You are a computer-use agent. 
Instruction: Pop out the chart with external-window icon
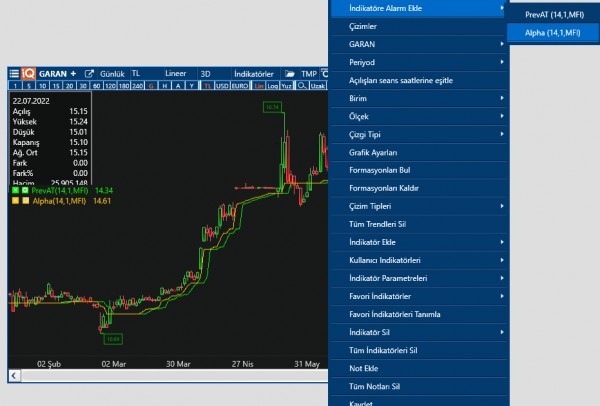point(89,73)
